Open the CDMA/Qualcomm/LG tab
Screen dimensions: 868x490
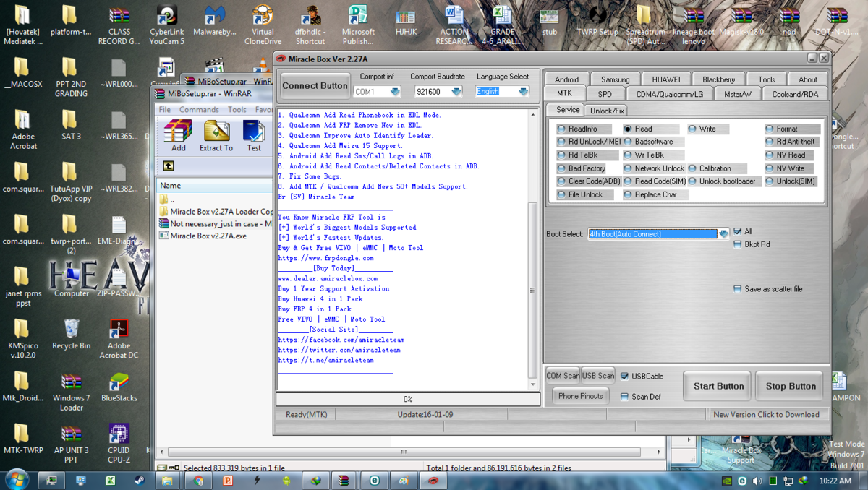(669, 94)
